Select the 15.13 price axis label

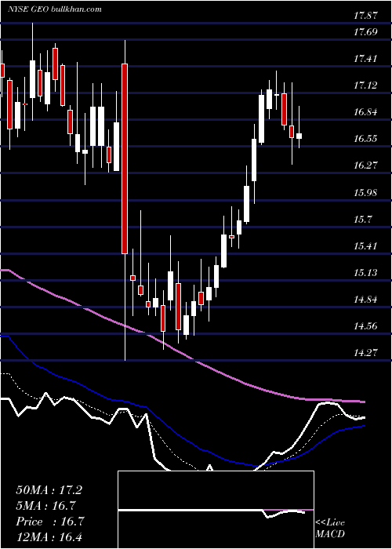(x=365, y=272)
